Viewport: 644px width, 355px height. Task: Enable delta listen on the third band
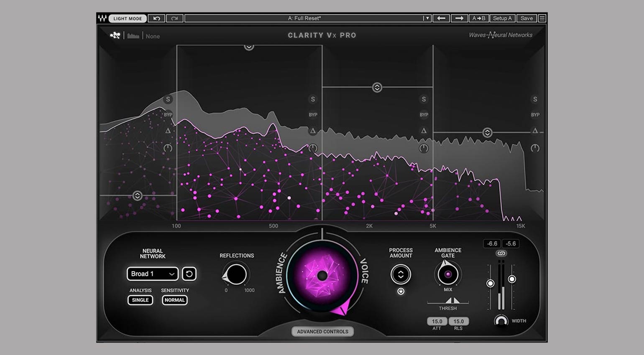click(424, 131)
